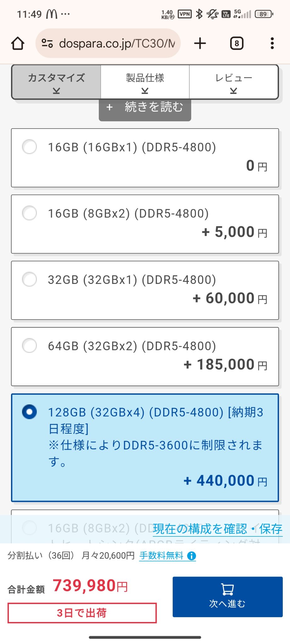Choose the 64GB (32GBx2) memory radio button
The height and width of the screenshot is (644, 290).
[30, 346]
